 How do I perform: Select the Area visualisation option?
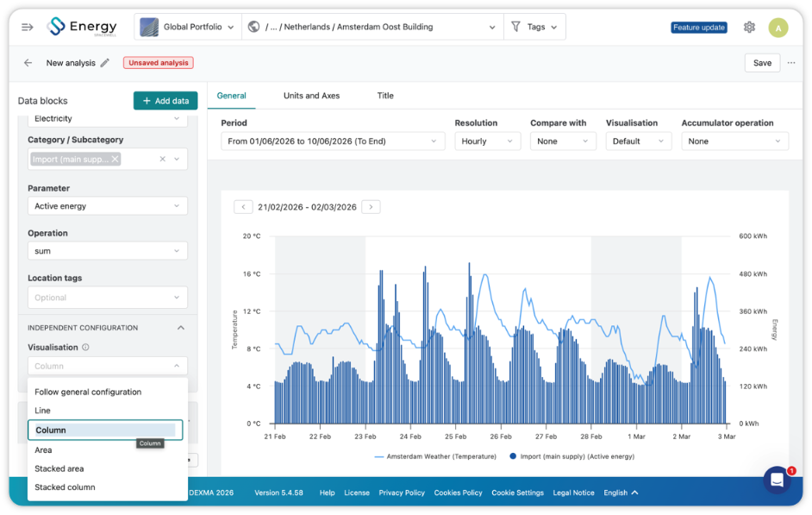click(x=107, y=449)
